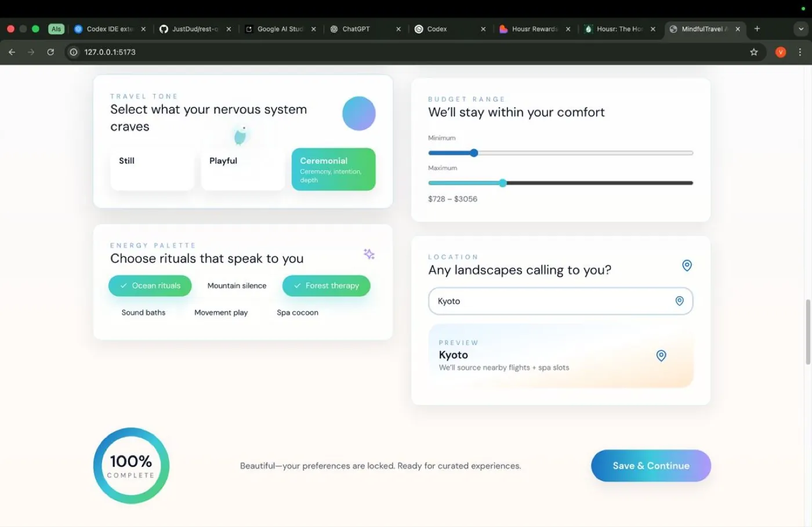Click the gradient orb in Travel Tone card
The image size is (812, 527).
pos(358,113)
